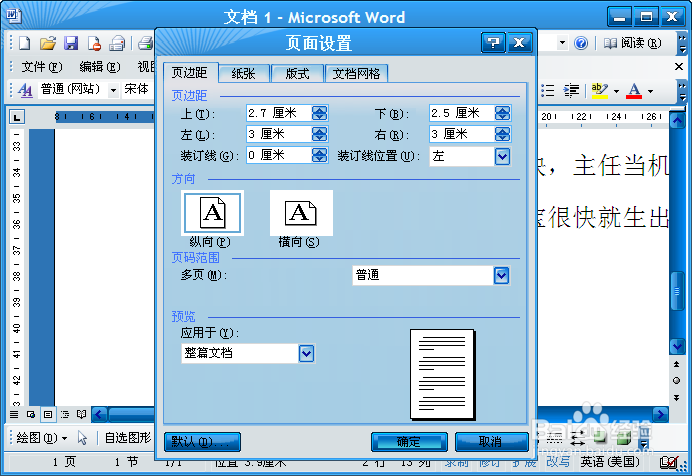Close the 页面设置 dialog
692x476 pixels.
tap(519, 43)
